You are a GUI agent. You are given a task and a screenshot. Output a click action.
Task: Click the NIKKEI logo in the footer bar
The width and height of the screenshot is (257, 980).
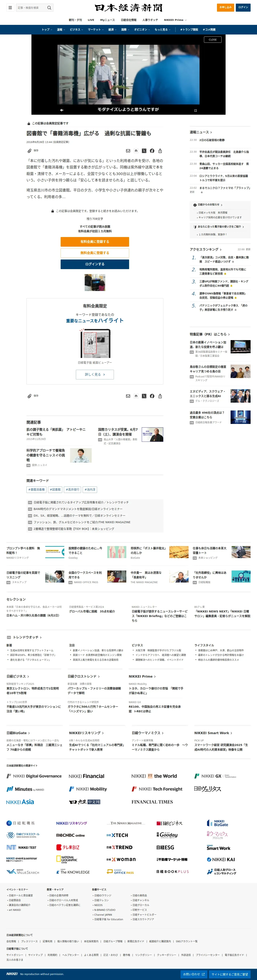(12, 974)
